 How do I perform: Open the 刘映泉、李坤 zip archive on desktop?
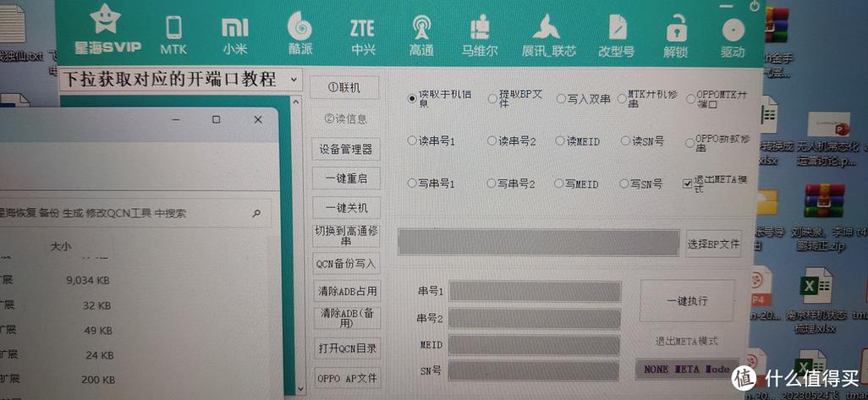click(x=825, y=216)
